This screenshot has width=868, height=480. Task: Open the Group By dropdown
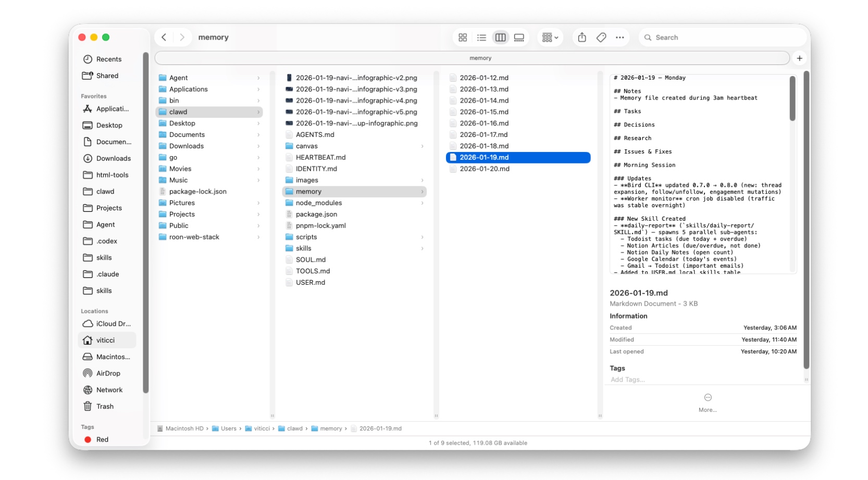click(x=550, y=37)
